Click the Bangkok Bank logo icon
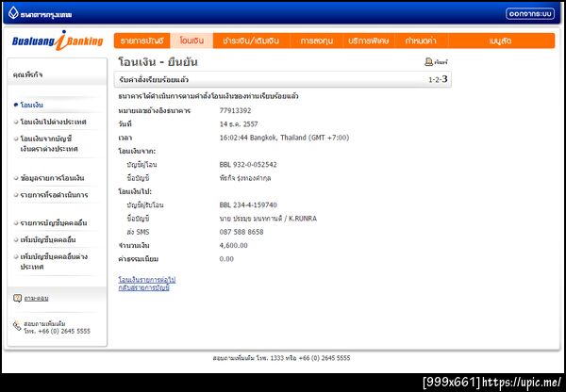This screenshot has width=566, height=392. pos(13,13)
